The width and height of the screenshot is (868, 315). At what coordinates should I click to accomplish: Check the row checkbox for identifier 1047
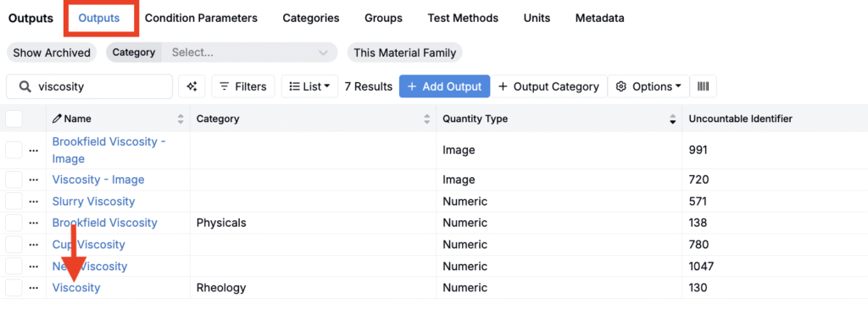[x=14, y=267]
